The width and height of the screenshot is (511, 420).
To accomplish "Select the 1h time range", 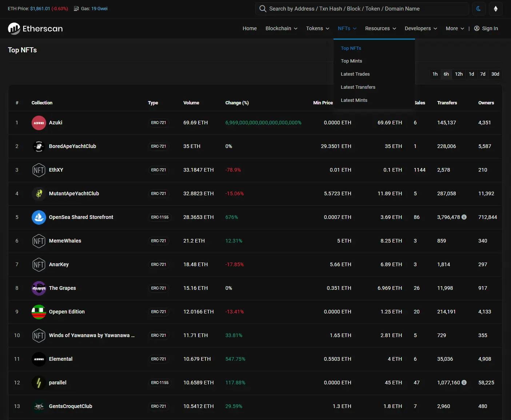I will click(x=435, y=74).
